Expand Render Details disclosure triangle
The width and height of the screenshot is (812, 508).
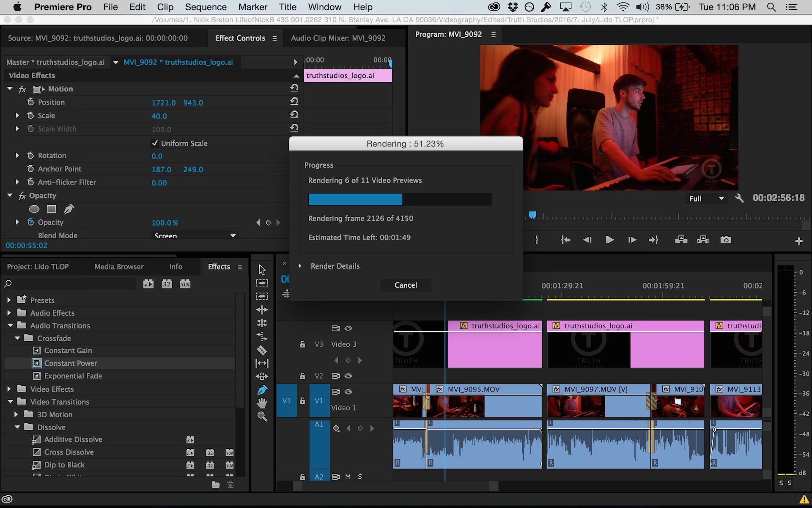pyautogui.click(x=300, y=266)
